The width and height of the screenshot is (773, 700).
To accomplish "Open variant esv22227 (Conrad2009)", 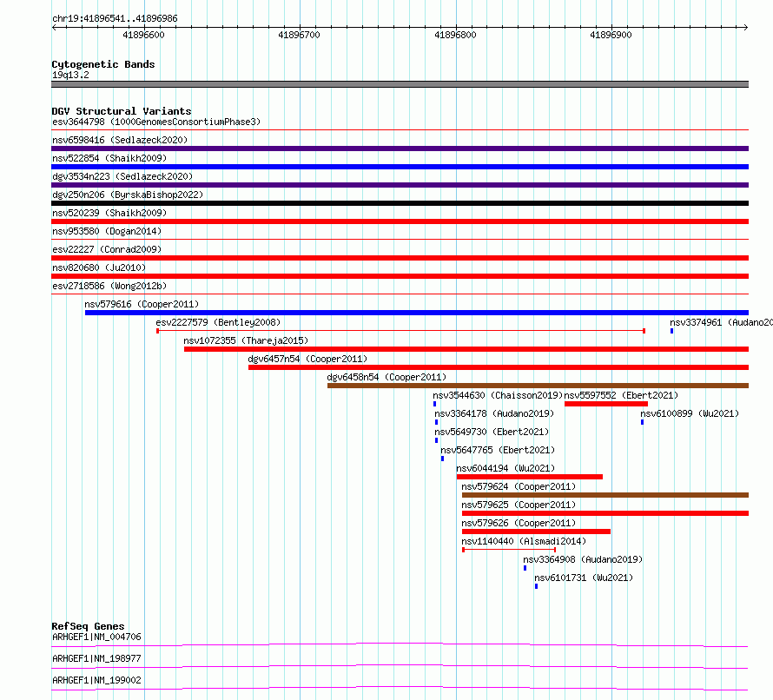I will (x=107, y=249).
